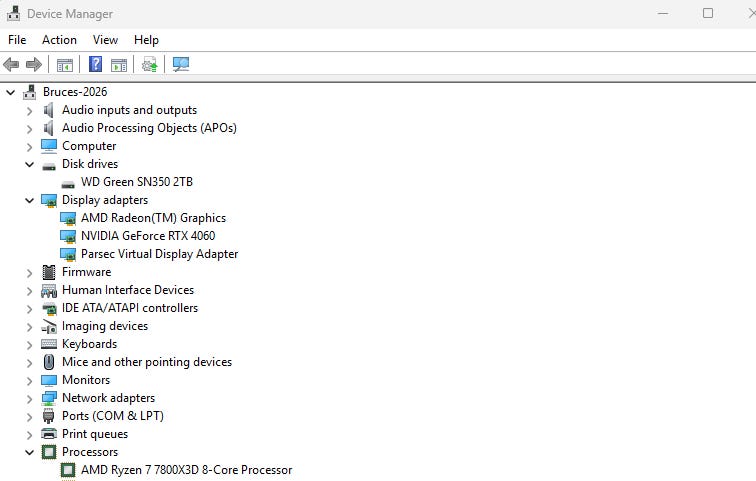Click the Processors category chip icon
The height and width of the screenshot is (481, 756).
pos(49,452)
